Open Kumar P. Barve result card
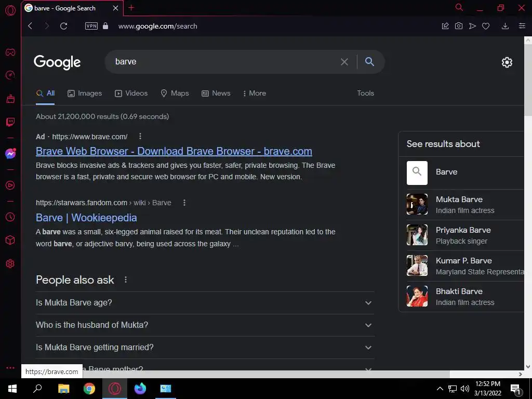The image size is (532, 399). coord(465,265)
